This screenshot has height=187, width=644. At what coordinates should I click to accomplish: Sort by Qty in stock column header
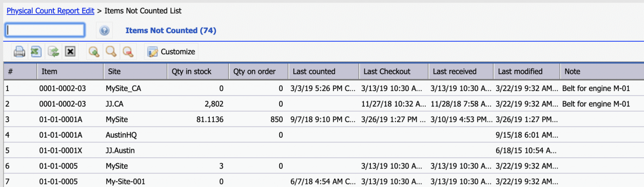tap(198, 71)
